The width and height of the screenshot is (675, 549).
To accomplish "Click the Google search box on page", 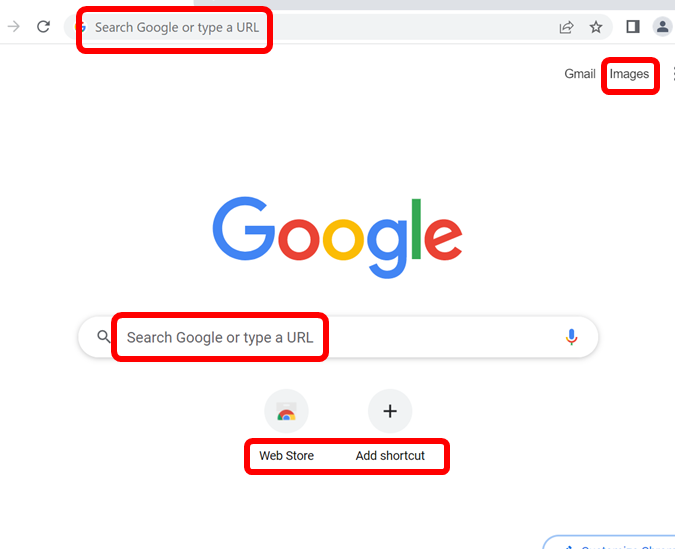I will click(x=340, y=337).
